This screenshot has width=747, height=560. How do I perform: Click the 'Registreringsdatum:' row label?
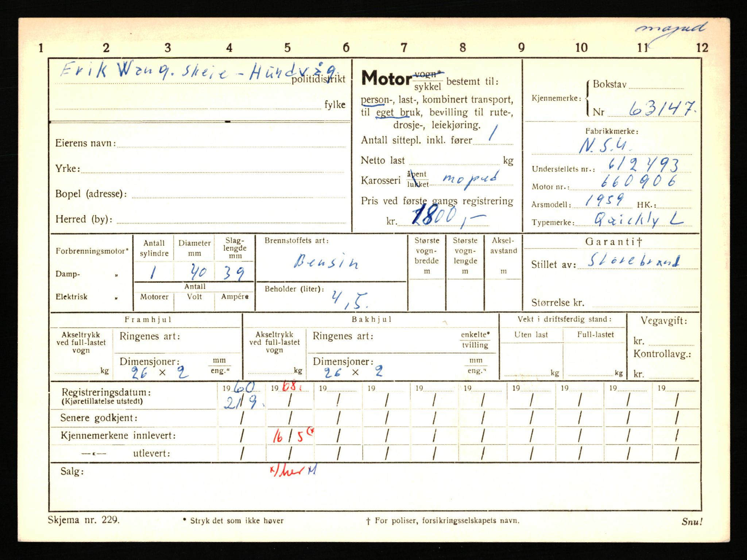pyautogui.click(x=106, y=393)
